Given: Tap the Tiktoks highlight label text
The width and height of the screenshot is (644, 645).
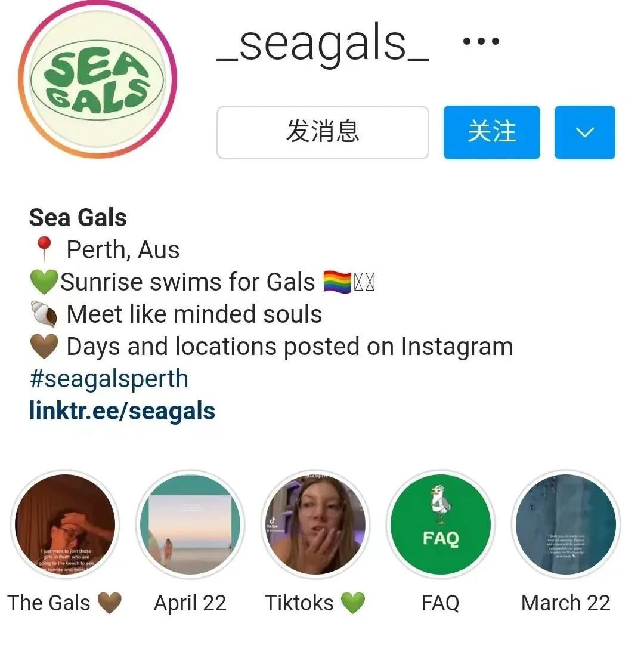Looking at the screenshot, I should tap(299, 603).
